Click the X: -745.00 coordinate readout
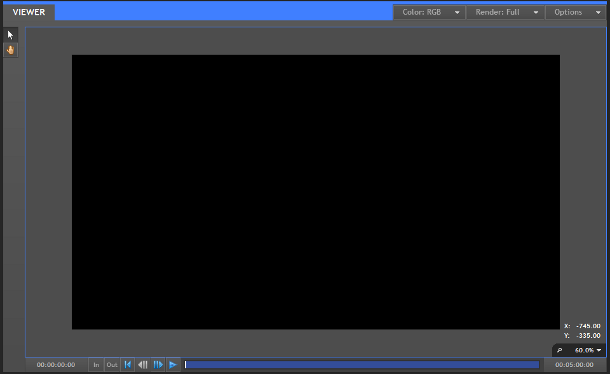The image size is (610, 374). click(582, 326)
